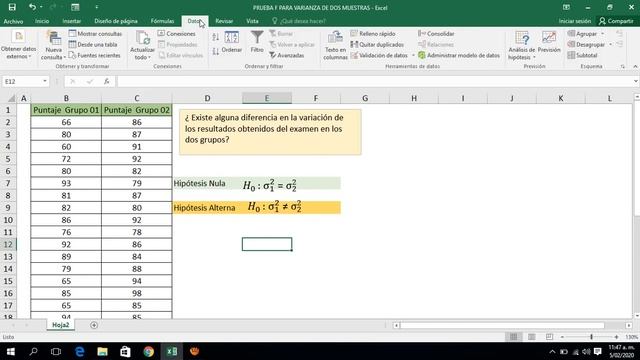
Task: Click Avanzadas filter option
Action: [x=287, y=55]
